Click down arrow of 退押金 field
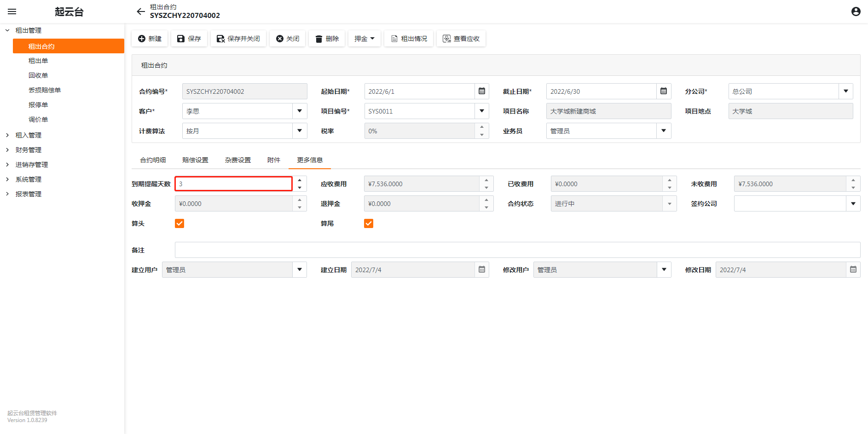 point(486,207)
